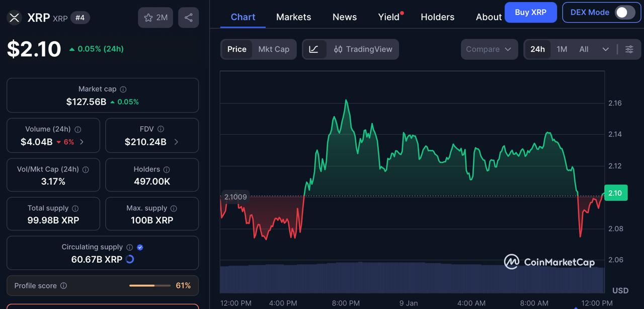644x309 pixels.
Task: Switch to the Markets tab
Action: 293,17
